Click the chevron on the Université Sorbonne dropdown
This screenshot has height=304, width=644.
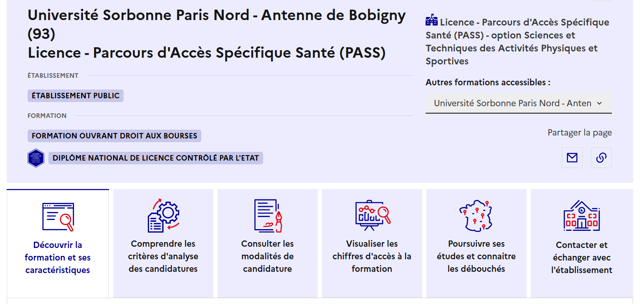coord(600,103)
